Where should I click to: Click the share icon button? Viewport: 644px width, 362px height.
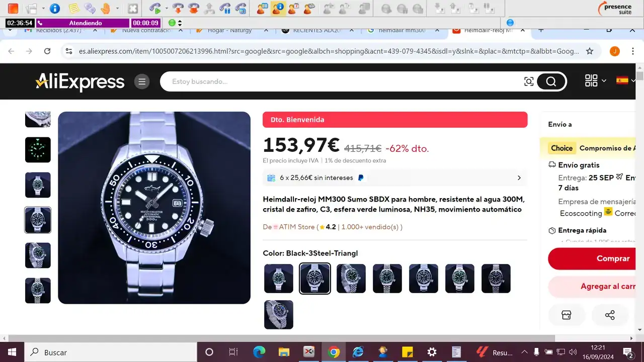click(x=610, y=315)
